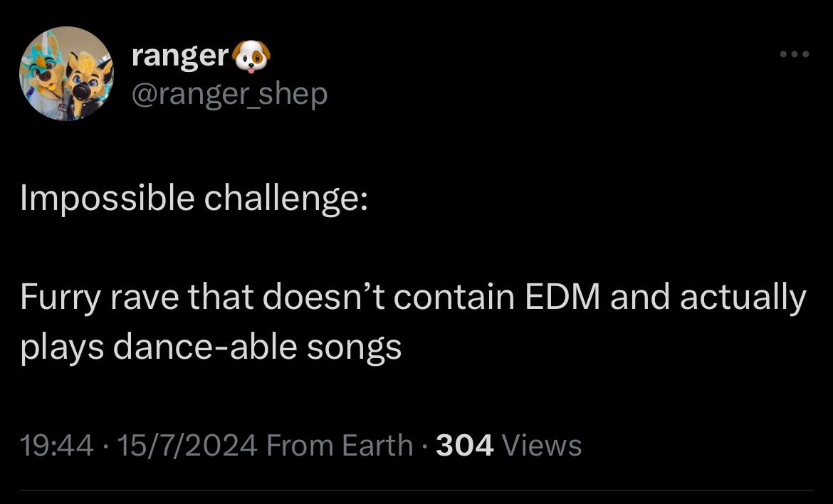Click the 19:44 timestamp
Screen dimensions: 833x504
pyautogui.click(x=57, y=446)
